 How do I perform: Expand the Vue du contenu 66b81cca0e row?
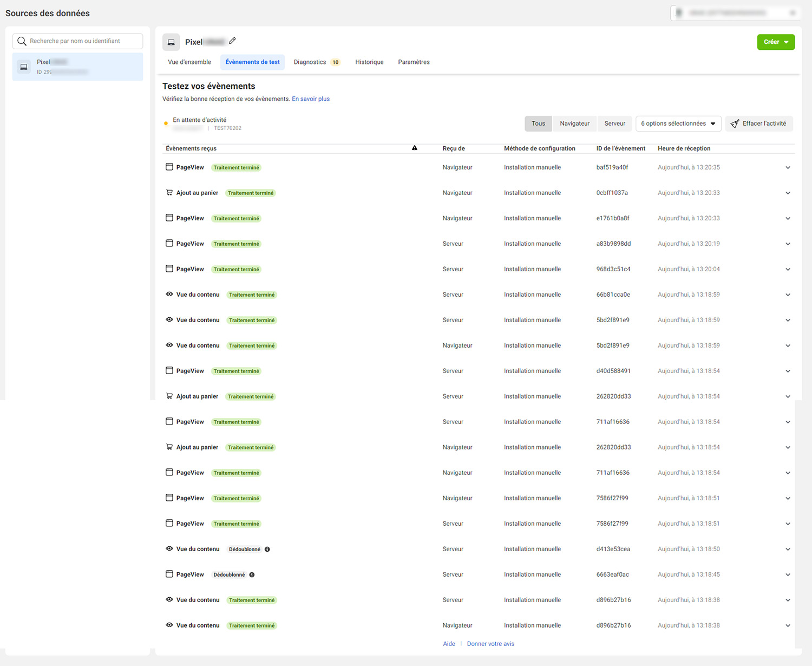(788, 295)
